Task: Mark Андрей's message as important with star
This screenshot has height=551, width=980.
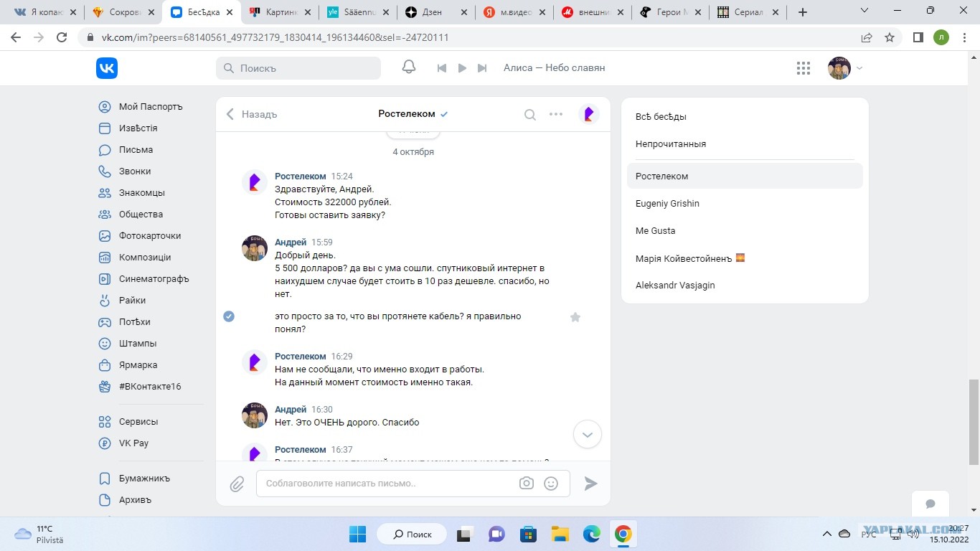Action: pyautogui.click(x=575, y=316)
